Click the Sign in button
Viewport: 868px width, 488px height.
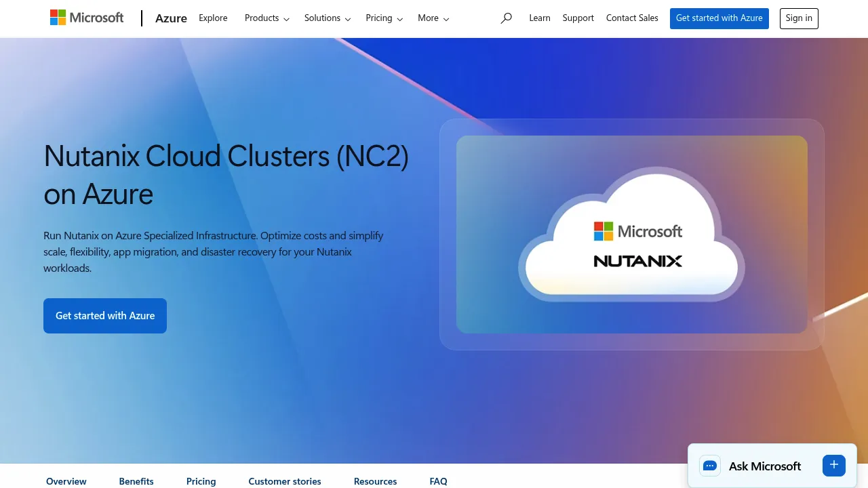tap(799, 18)
